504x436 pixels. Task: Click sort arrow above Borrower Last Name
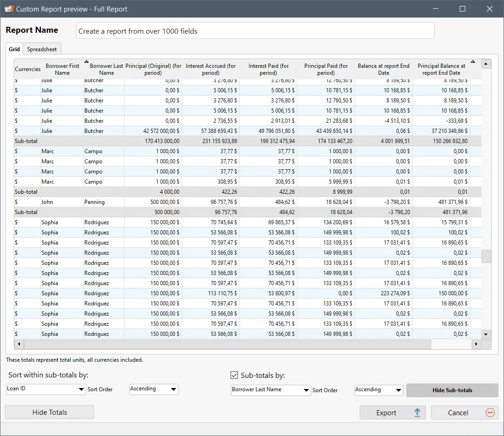pos(86,61)
